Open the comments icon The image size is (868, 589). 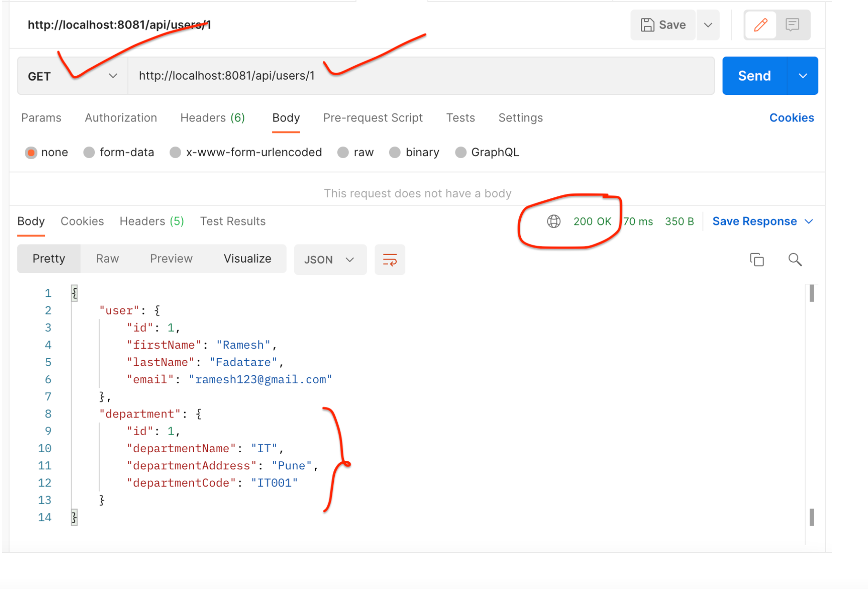tap(792, 25)
